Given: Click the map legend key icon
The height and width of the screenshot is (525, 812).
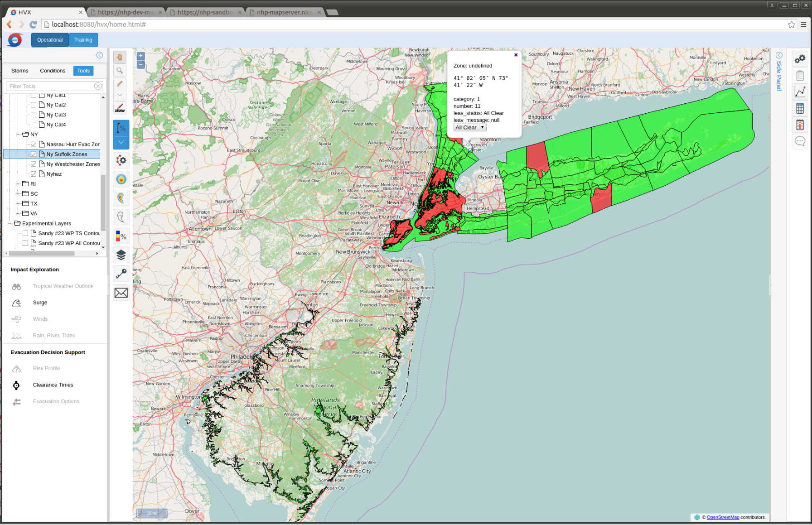Looking at the screenshot, I should [x=121, y=274].
